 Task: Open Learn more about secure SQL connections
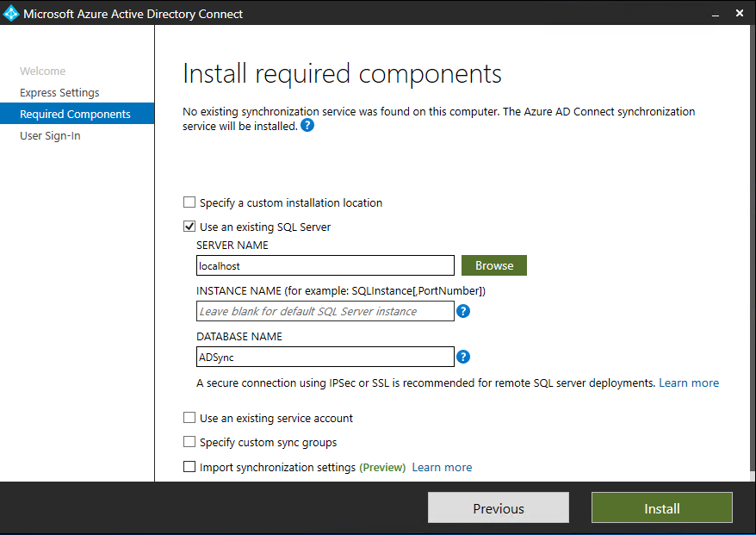(x=689, y=383)
